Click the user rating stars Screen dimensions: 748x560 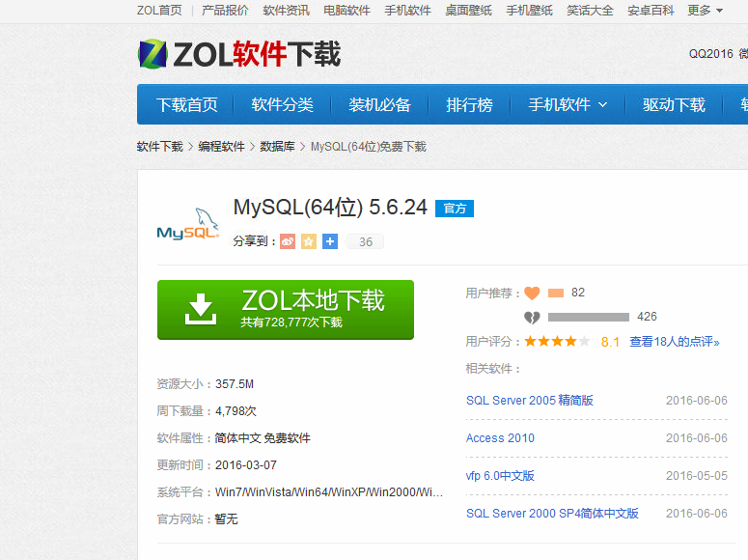pos(557,342)
